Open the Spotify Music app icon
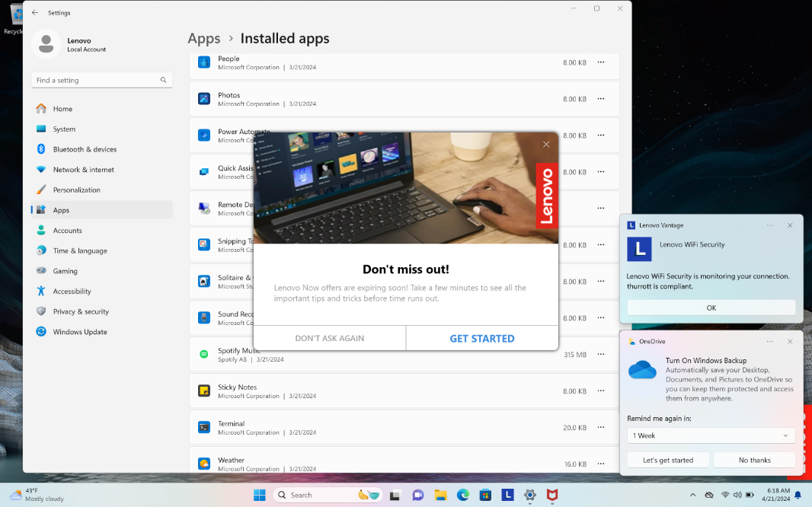The image size is (812, 507). point(204,354)
